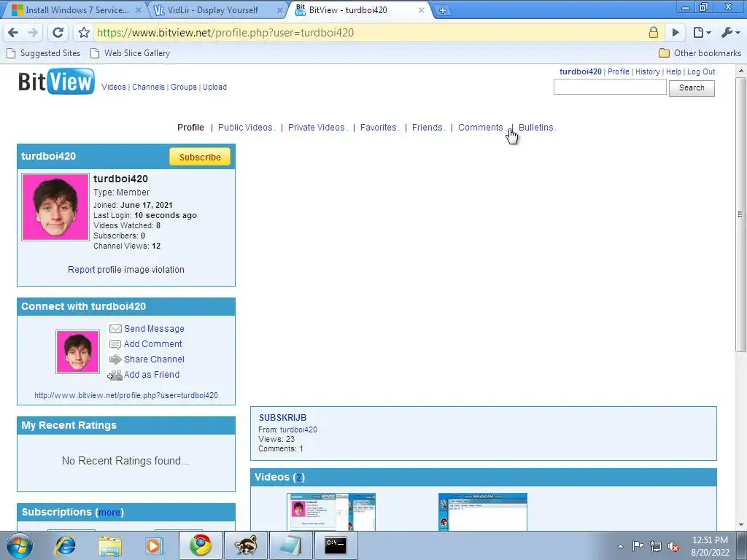Open Videos in site navigation
The width and height of the screenshot is (747, 560).
(x=113, y=87)
